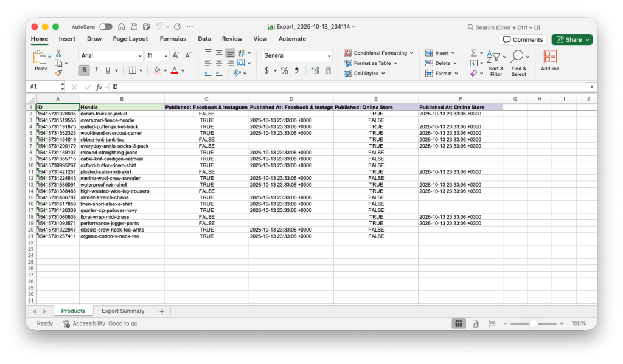Viewport: 623px width, 364px height.
Task: Click the Merge and Center icon
Action: click(241, 63)
